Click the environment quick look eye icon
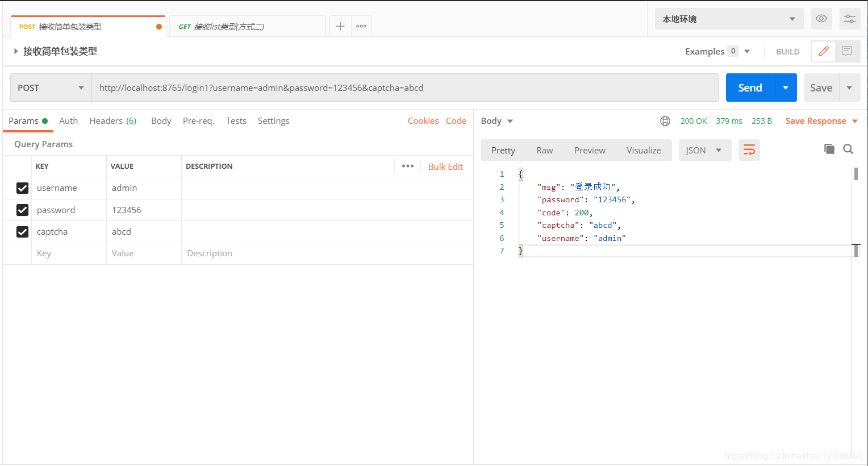The height and width of the screenshot is (466, 868). pos(821,19)
